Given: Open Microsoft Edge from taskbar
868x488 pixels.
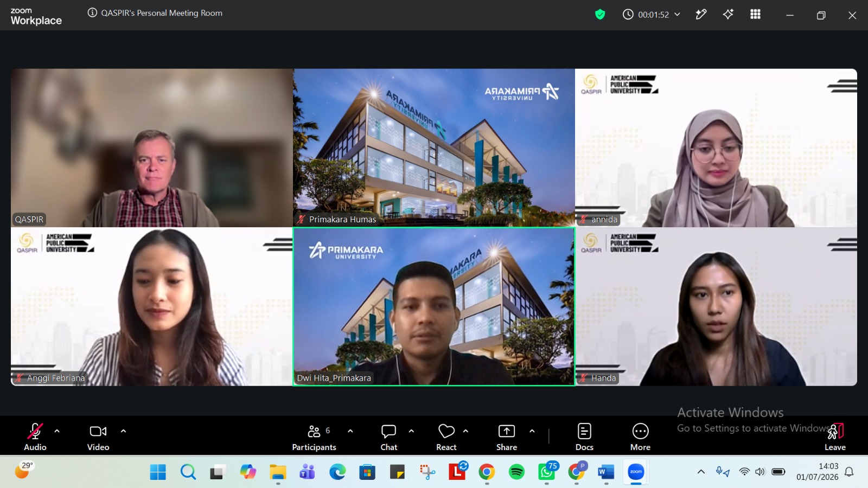Looking at the screenshot, I should [x=337, y=472].
